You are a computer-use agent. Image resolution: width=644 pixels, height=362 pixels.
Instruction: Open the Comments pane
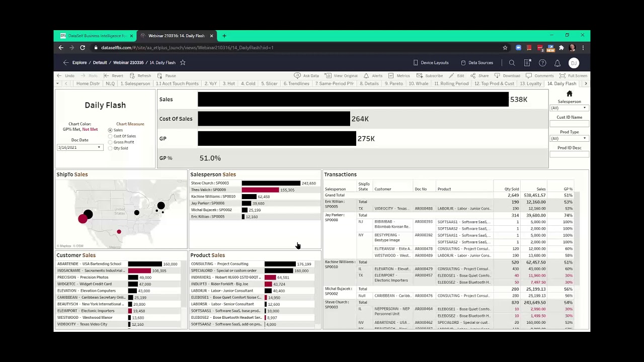tap(539, 75)
